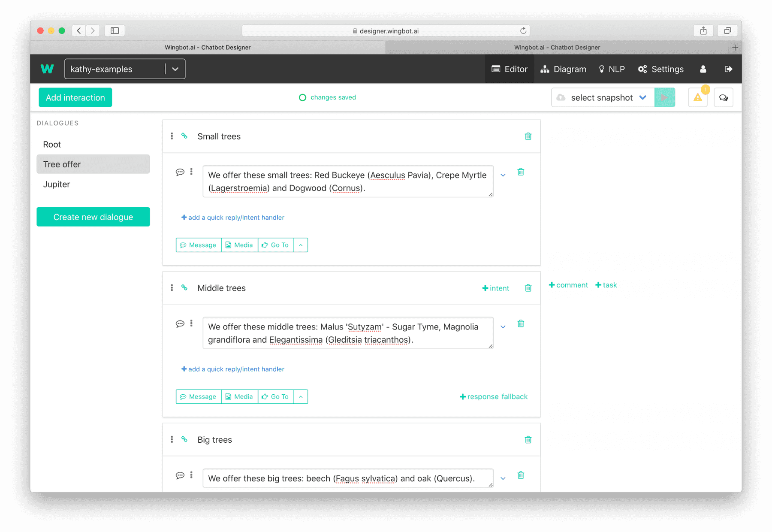Delete the Small trees interaction

528,136
